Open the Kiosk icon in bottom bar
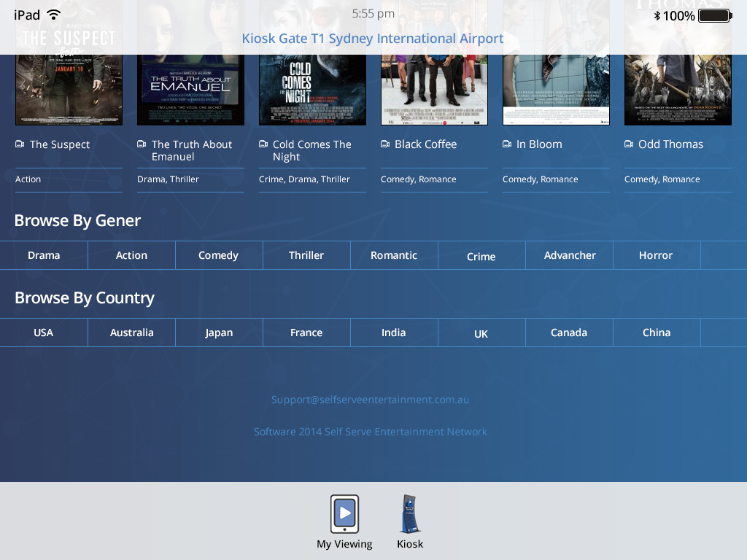Image resolution: width=747 pixels, height=560 pixels. click(x=410, y=514)
